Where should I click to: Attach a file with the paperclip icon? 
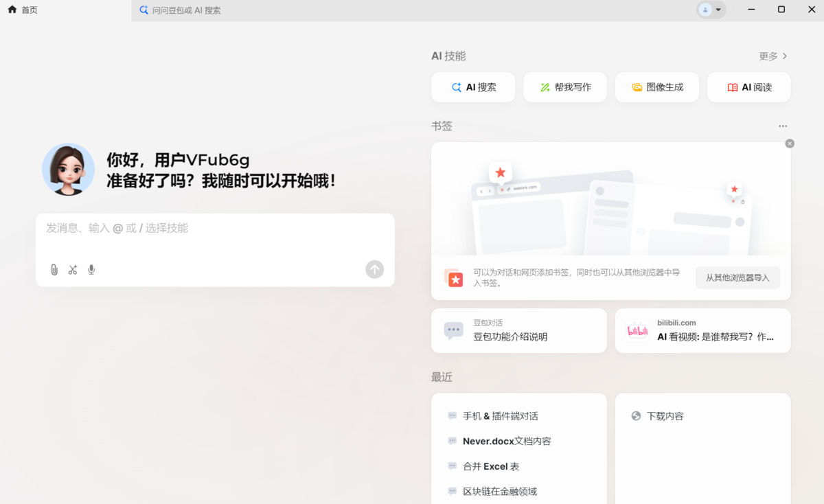click(54, 269)
